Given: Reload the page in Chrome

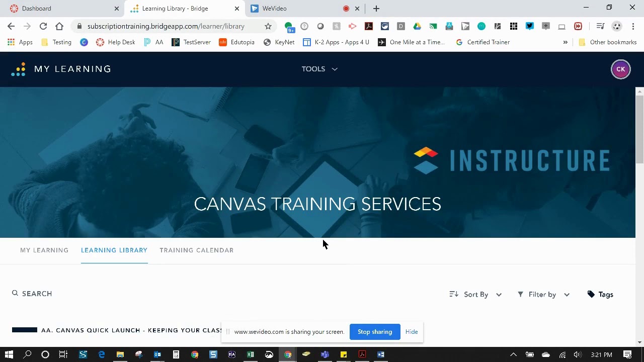Looking at the screenshot, I should tap(43, 26).
